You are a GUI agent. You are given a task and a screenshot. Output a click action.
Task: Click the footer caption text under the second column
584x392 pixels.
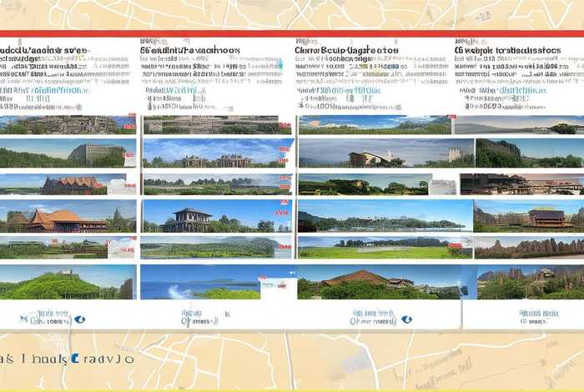[x=200, y=318]
